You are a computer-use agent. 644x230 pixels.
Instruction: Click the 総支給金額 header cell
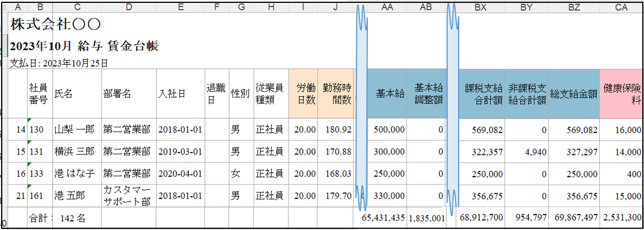click(573, 93)
